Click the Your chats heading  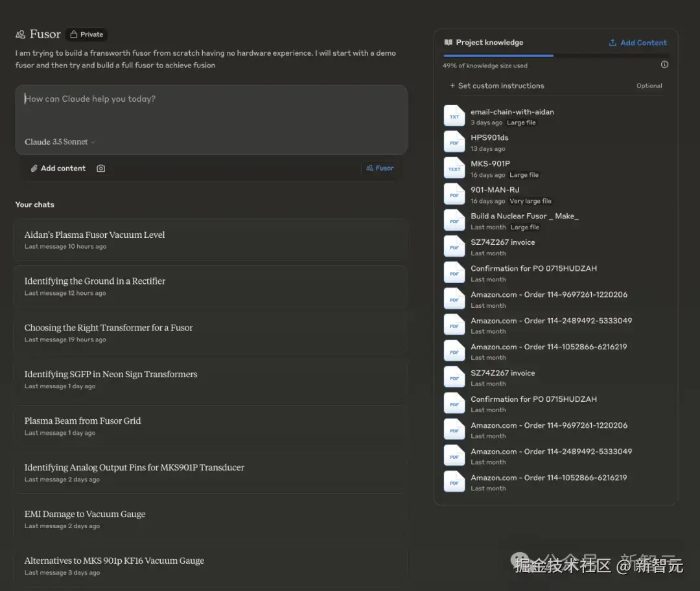(35, 204)
